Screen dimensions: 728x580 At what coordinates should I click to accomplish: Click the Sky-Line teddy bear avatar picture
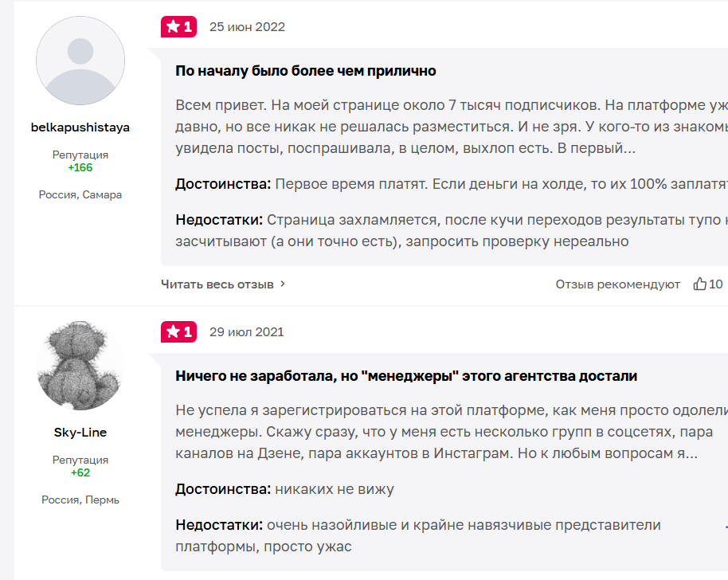80,366
